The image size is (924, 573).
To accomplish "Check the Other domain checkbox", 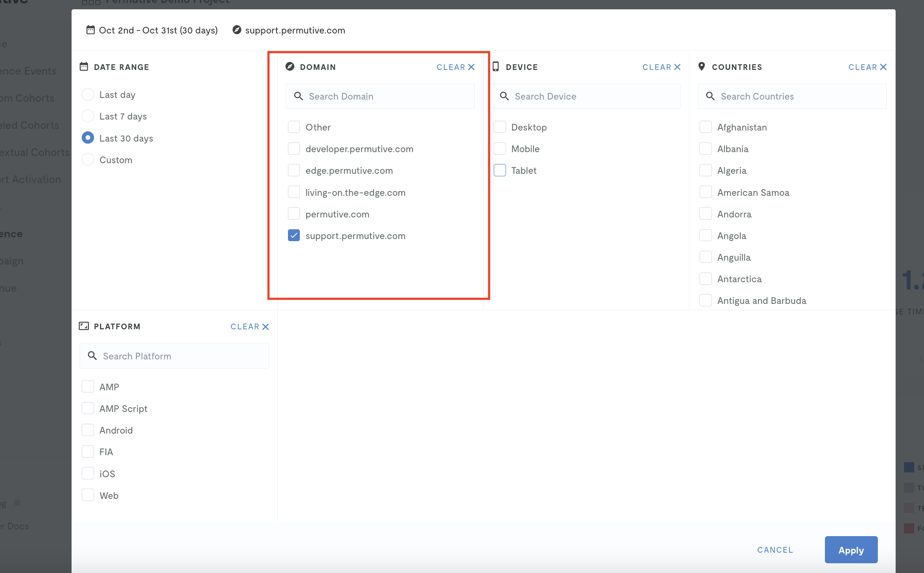I will [x=294, y=127].
